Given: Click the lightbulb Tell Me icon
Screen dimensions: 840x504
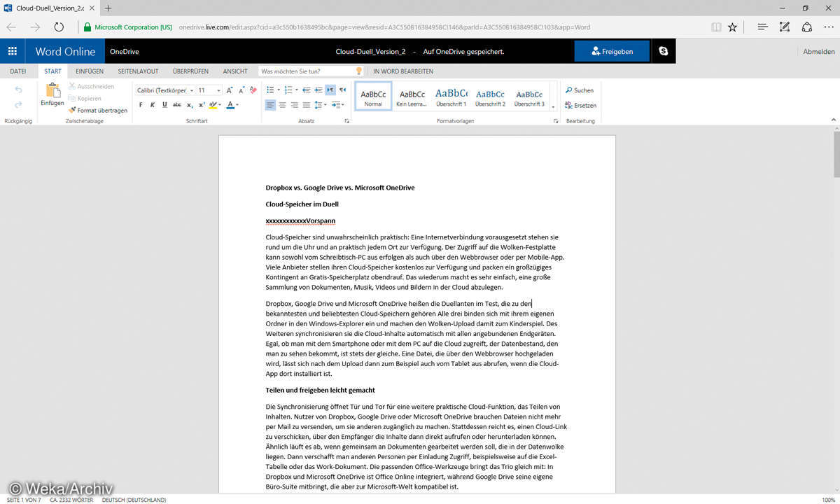Looking at the screenshot, I should coord(359,71).
